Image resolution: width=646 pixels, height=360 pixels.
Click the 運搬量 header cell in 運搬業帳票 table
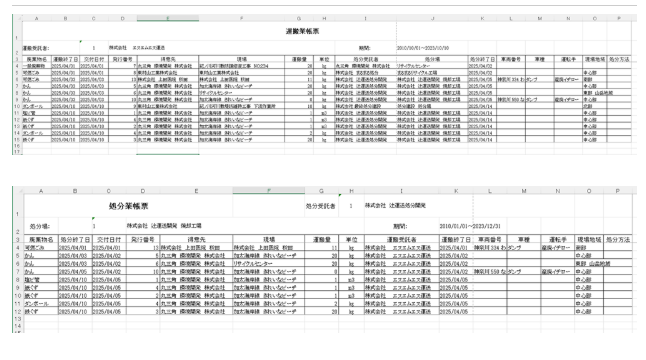tap(299, 59)
